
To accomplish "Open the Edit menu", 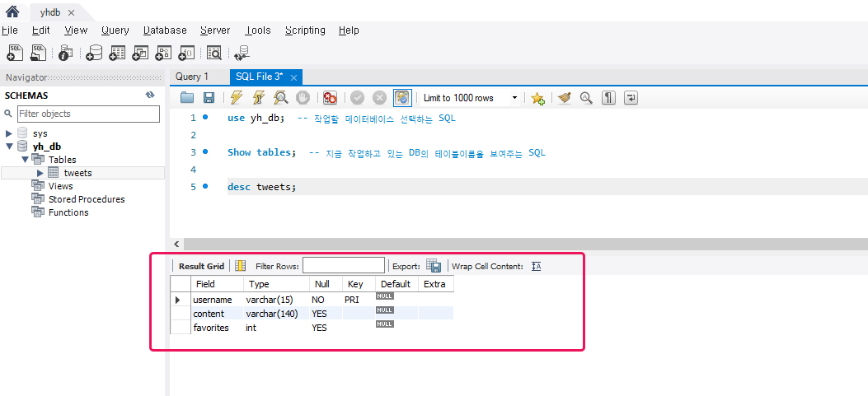I will tap(41, 30).
